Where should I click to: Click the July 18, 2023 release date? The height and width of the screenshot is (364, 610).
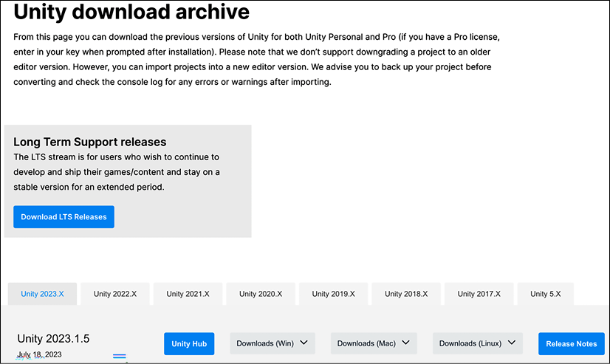(x=39, y=354)
